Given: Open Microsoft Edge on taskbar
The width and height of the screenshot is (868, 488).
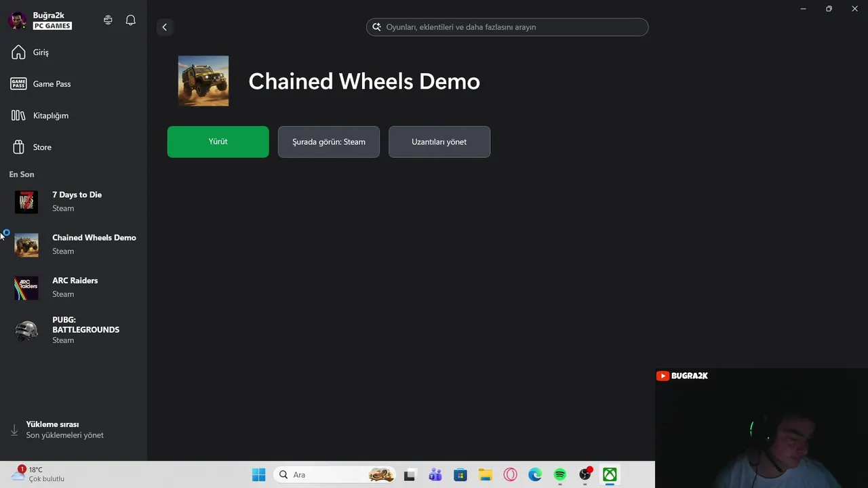Looking at the screenshot, I should (535, 474).
